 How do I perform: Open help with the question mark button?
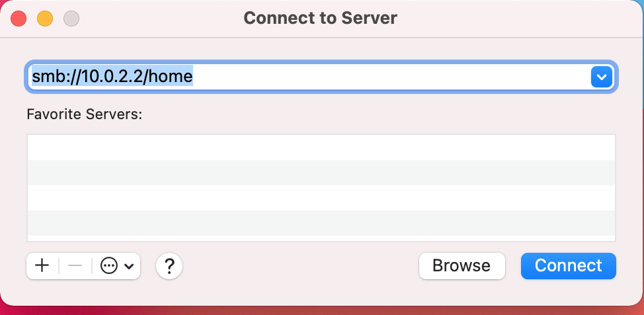coord(169,266)
